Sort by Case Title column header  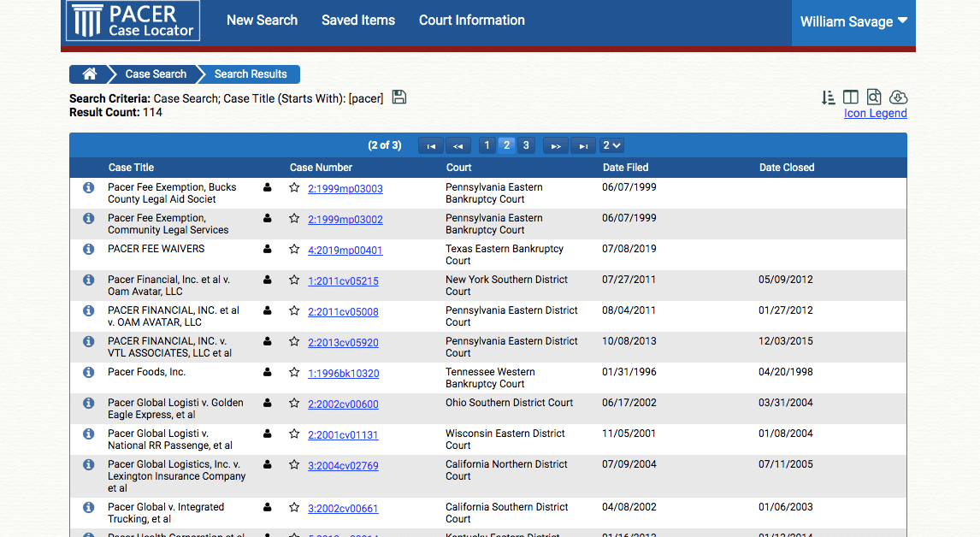coord(131,168)
